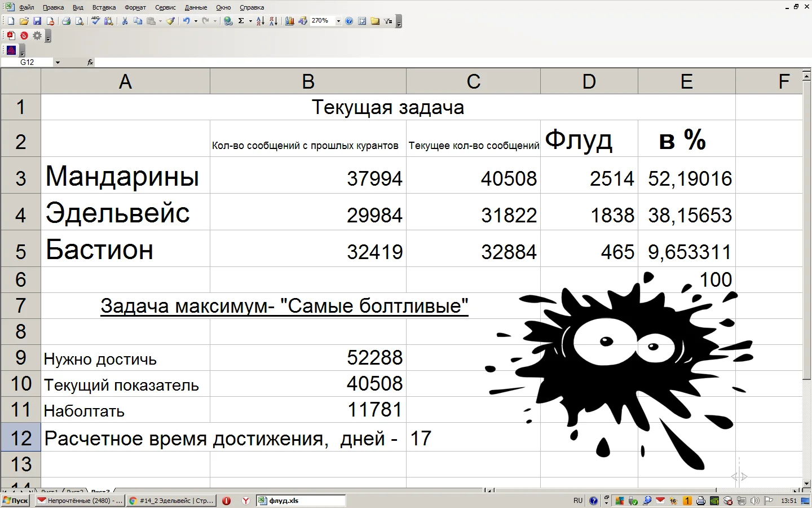Switch to the Непрочтённые (2480) taskbar window
This screenshot has height=508, width=812.
pyautogui.click(x=80, y=501)
